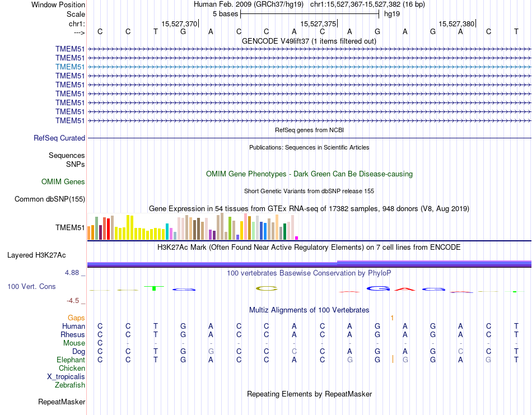
Task: Select the Scale label in the ruler
Action: click(76, 14)
